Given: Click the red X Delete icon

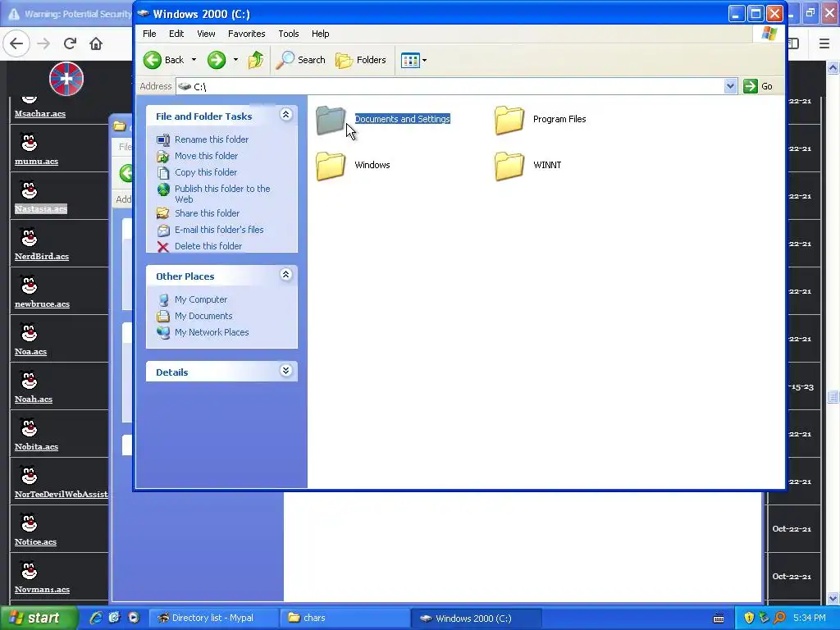Looking at the screenshot, I should click(163, 246).
